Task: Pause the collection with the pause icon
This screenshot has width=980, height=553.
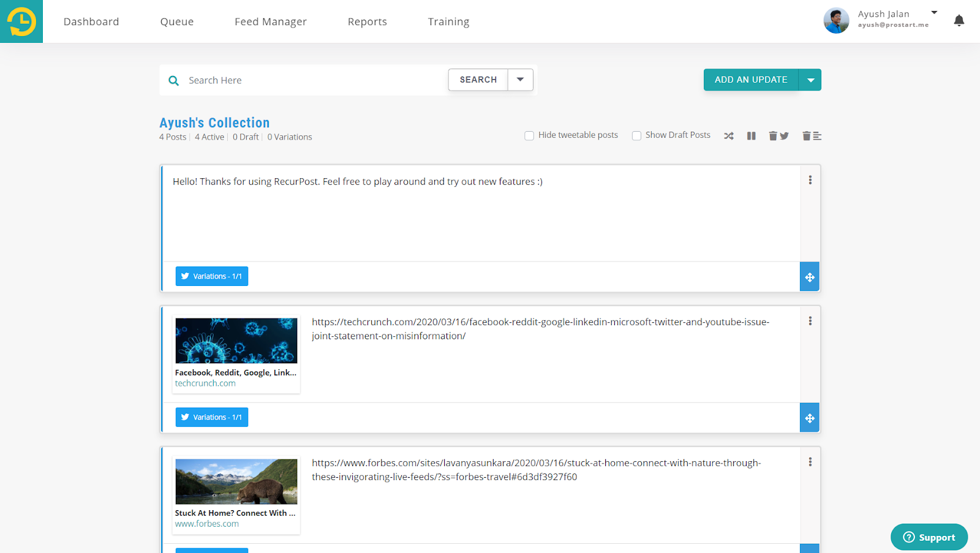Action: coord(752,136)
